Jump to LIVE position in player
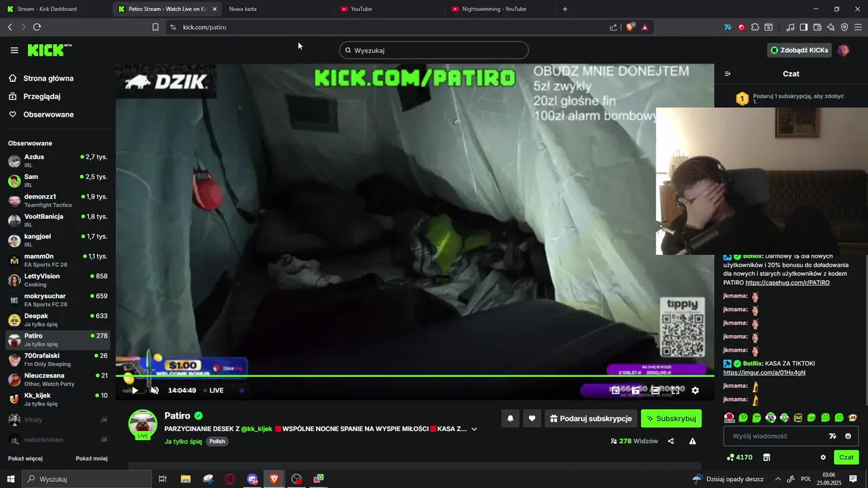This screenshot has height=488, width=868. (213, 390)
